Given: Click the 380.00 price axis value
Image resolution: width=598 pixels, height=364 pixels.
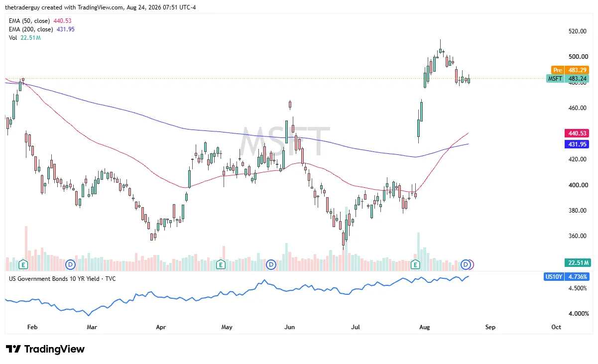Looking at the screenshot, I should click(x=579, y=211).
